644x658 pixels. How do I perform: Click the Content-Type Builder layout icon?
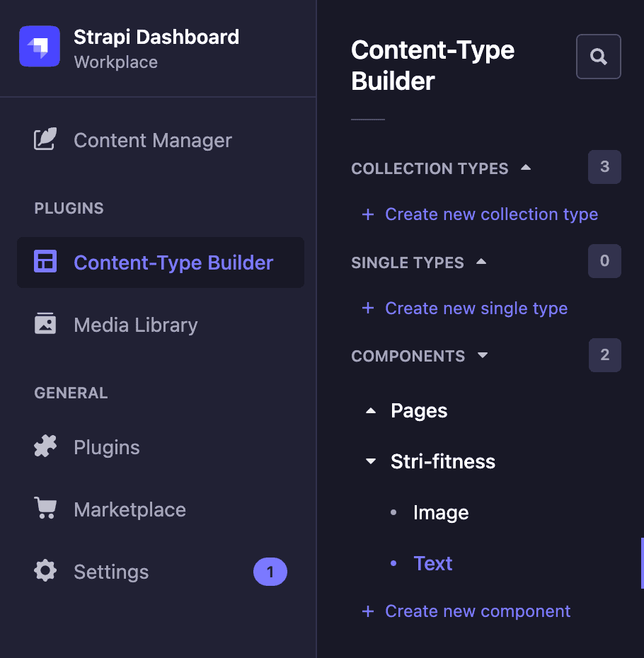(45, 262)
